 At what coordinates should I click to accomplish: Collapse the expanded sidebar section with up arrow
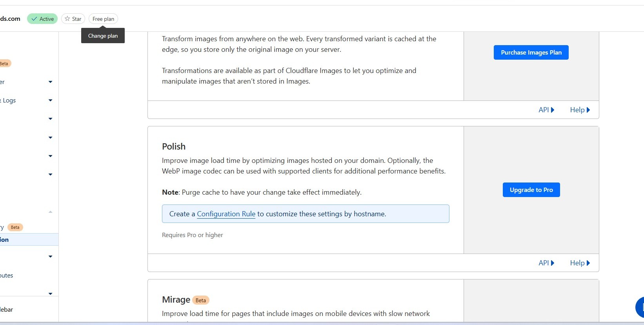[x=50, y=212]
